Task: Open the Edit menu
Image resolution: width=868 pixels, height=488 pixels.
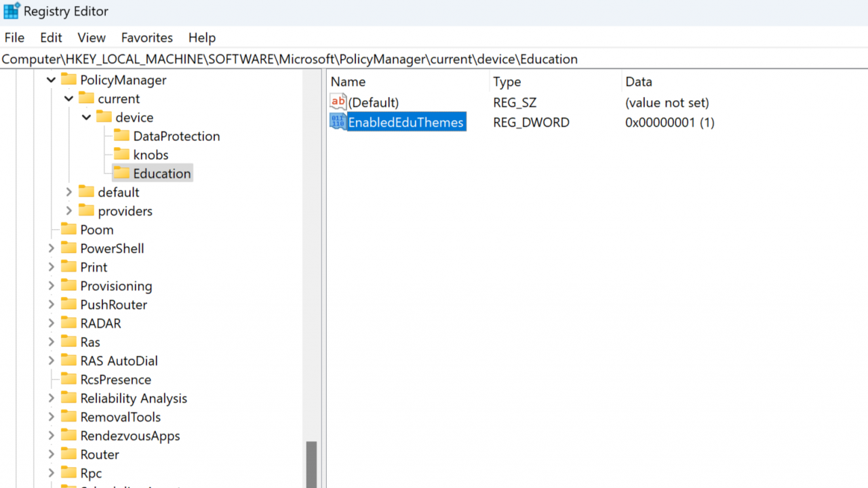Action: (51, 38)
